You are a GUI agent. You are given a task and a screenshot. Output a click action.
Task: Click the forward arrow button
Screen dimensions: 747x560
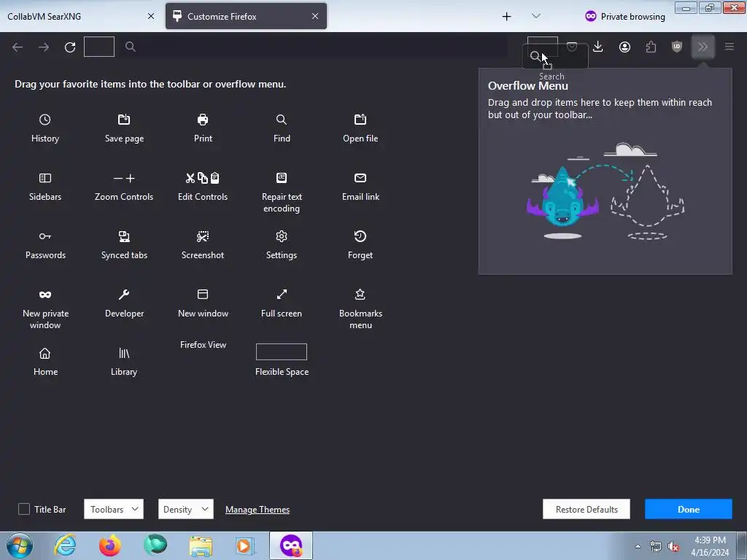44,47
